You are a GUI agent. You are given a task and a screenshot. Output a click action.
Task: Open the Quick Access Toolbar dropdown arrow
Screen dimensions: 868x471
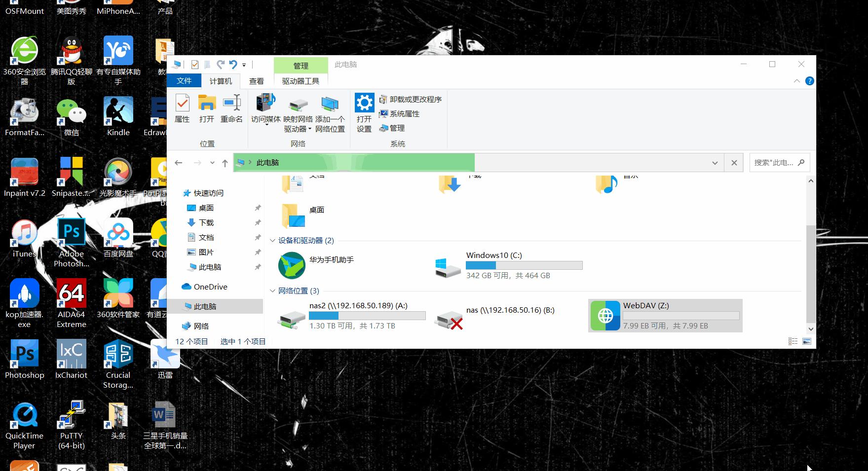(x=243, y=65)
